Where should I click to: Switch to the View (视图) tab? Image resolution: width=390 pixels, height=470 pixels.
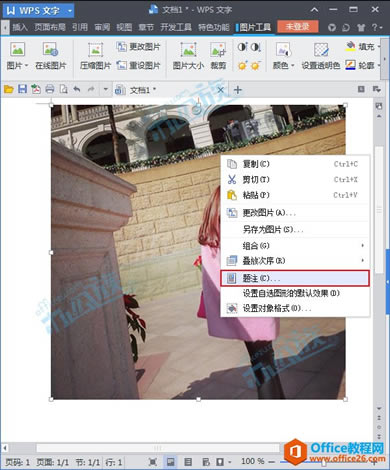click(x=124, y=27)
